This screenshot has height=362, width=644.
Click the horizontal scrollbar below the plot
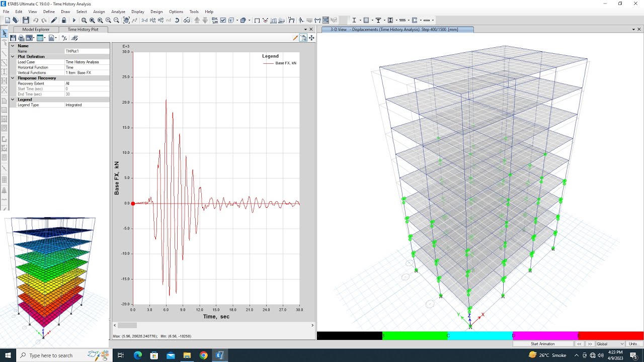214,325
